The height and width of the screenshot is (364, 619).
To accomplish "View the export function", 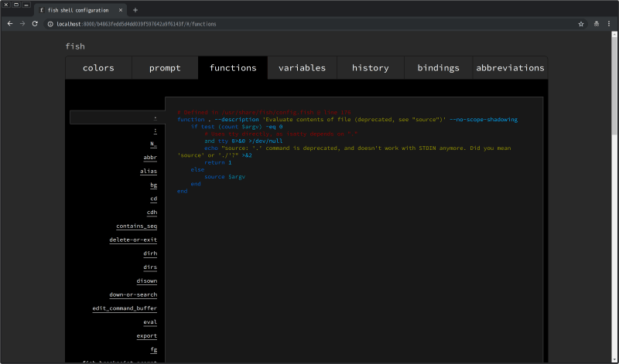I will click(x=147, y=336).
